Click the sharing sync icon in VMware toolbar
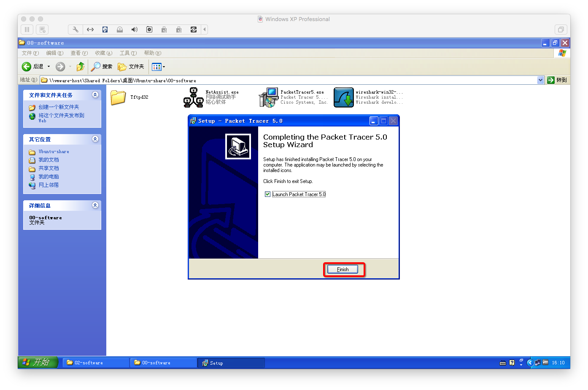Viewport: 588px width, 390px height. (194, 30)
